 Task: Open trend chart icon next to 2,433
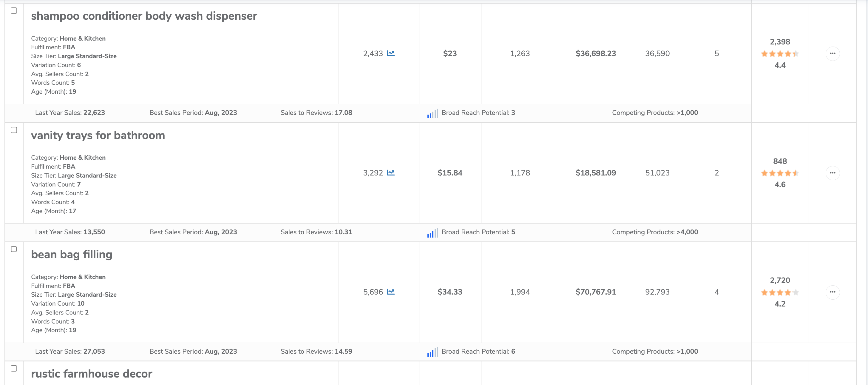390,53
